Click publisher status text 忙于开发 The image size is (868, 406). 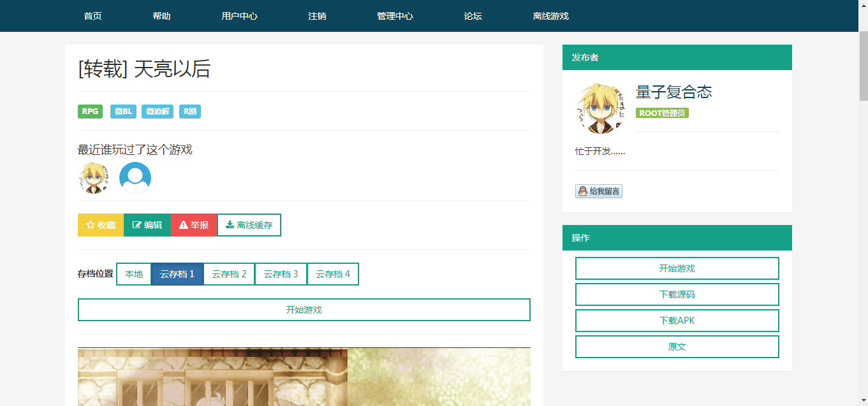pyautogui.click(x=600, y=152)
